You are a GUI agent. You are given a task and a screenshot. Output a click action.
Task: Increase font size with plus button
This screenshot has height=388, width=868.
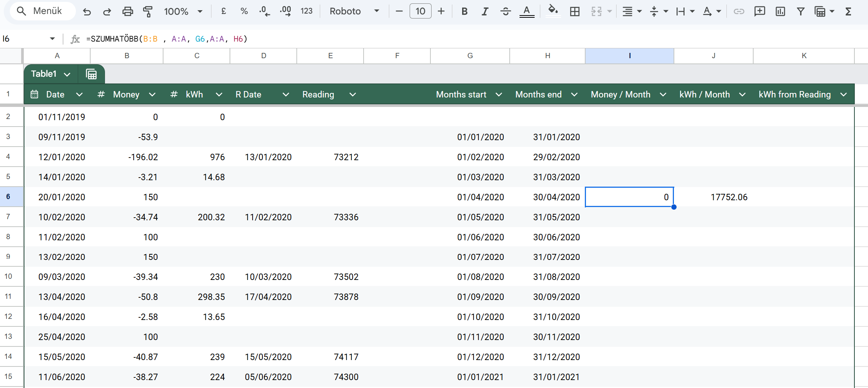tap(441, 11)
